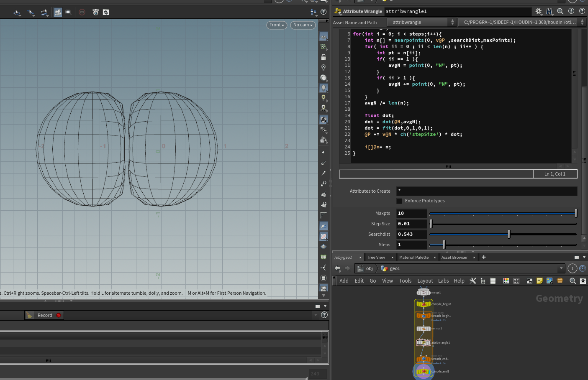Click the parameter gear menu icon
This screenshot has height=380, width=588.
coord(538,11)
